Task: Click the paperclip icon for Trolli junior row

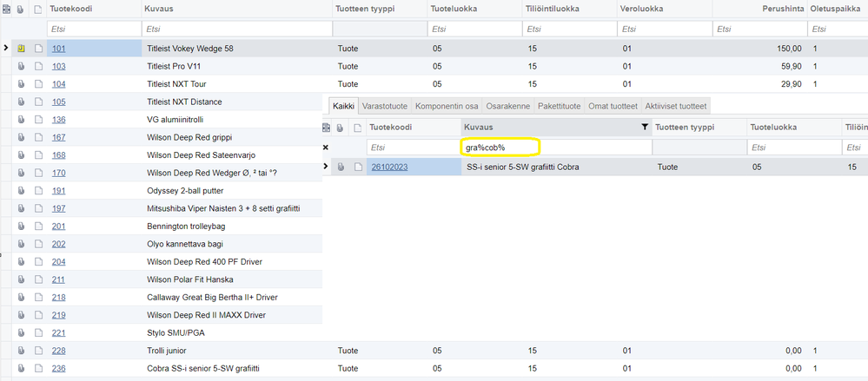Action: (x=21, y=351)
